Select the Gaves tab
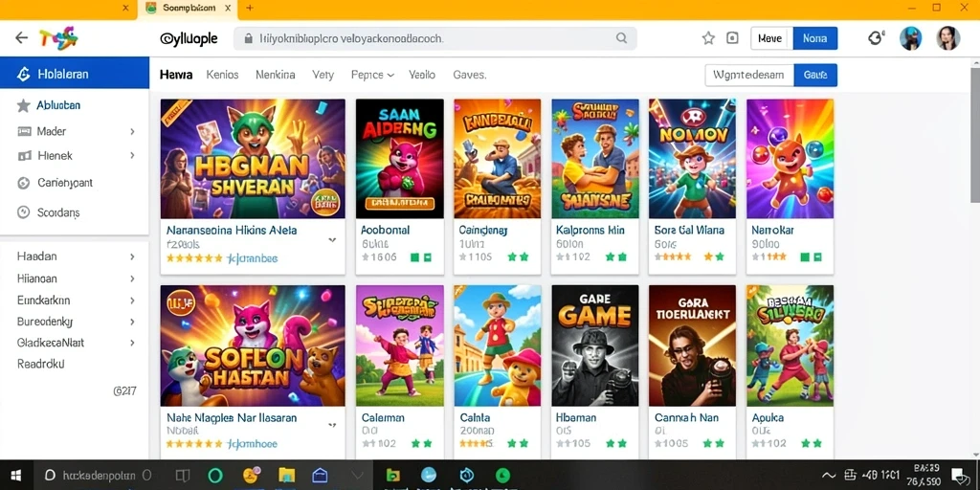The width and height of the screenshot is (980, 490). point(469,75)
